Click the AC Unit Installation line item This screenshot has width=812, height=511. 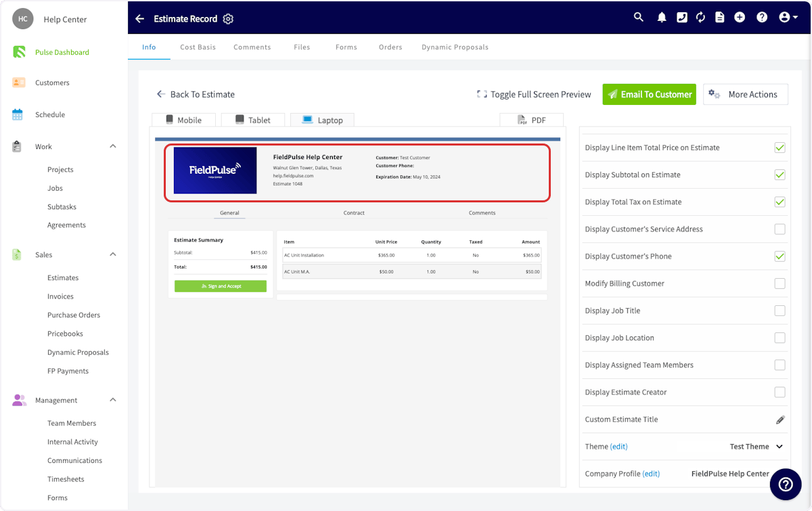pos(412,255)
